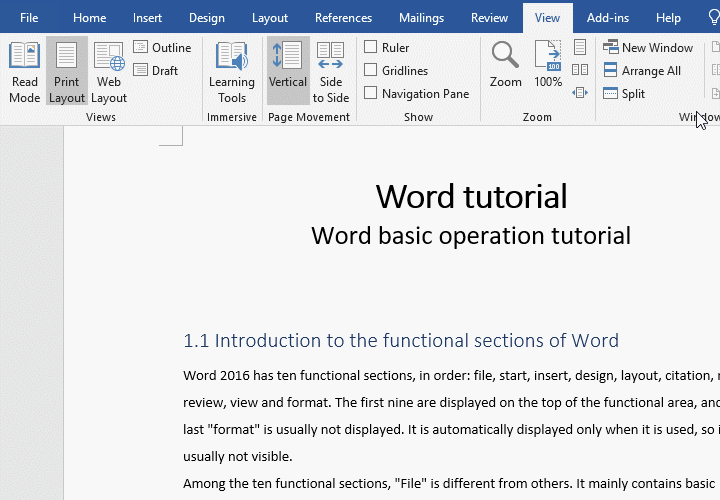
Task: Click the line 'usually not visible.'
Action: 237,456
